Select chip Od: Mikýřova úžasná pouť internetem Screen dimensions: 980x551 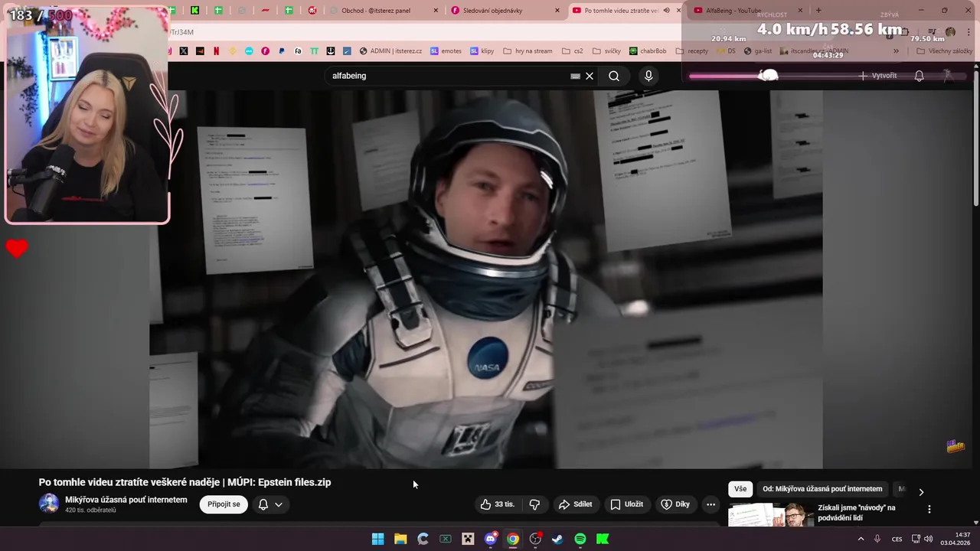pos(822,489)
